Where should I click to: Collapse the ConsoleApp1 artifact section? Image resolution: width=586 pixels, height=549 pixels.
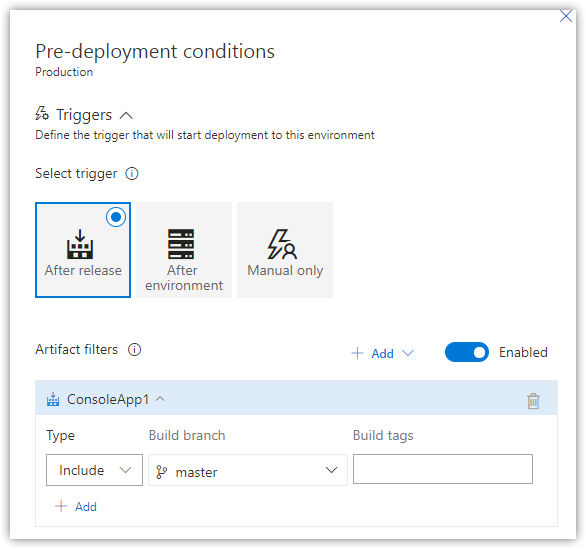160,399
